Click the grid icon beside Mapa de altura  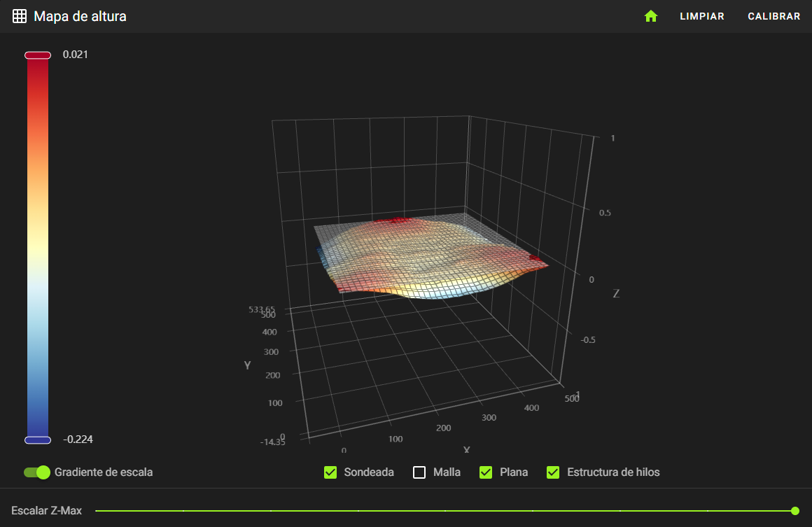pyautogui.click(x=20, y=16)
